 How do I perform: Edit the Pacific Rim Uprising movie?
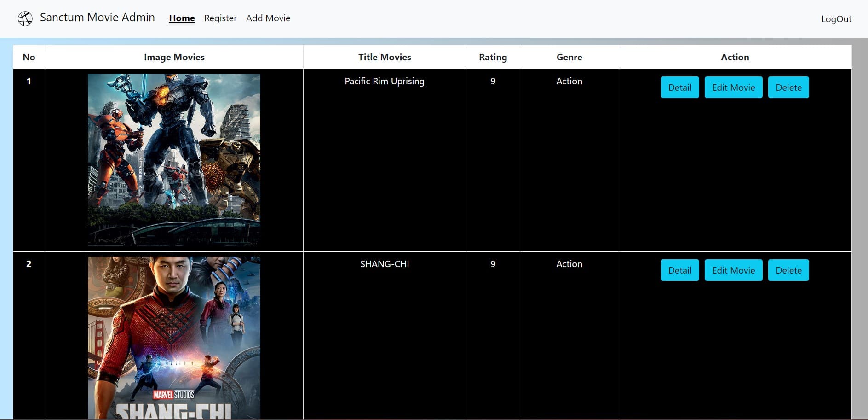click(x=734, y=87)
